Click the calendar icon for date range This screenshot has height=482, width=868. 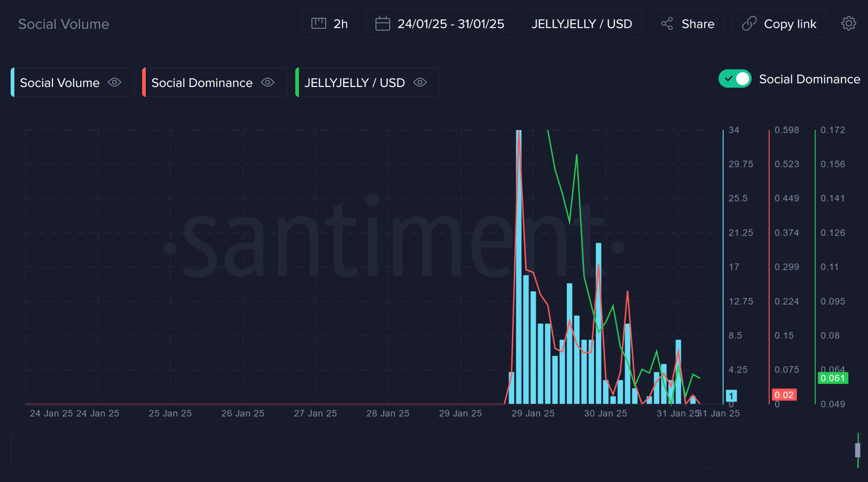(x=383, y=24)
